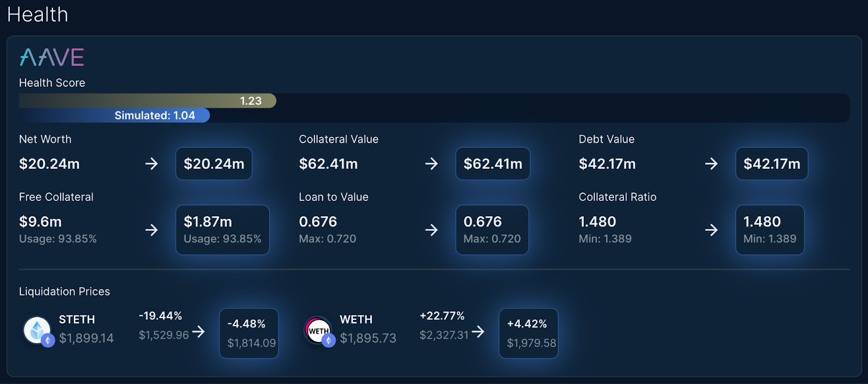The width and height of the screenshot is (868, 384).
Task: Click the 1.23 health score bar
Action: tap(148, 100)
